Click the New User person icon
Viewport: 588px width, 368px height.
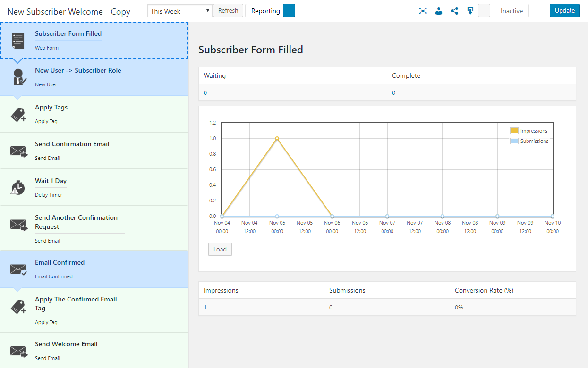pyautogui.click(x=18, y=77)
